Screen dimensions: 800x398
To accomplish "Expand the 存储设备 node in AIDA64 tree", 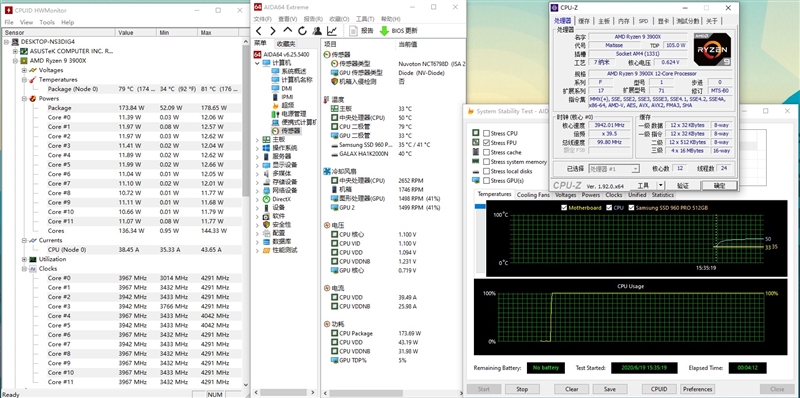I will (257, 182).
